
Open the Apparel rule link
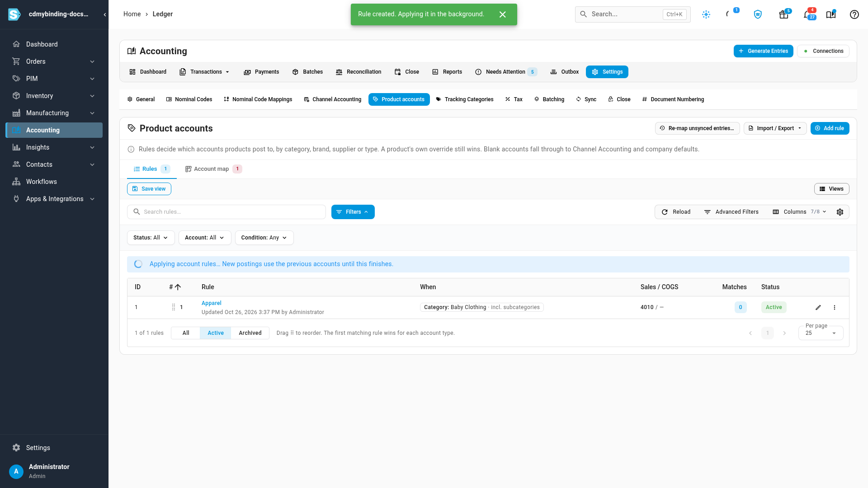tap(212, 303)
